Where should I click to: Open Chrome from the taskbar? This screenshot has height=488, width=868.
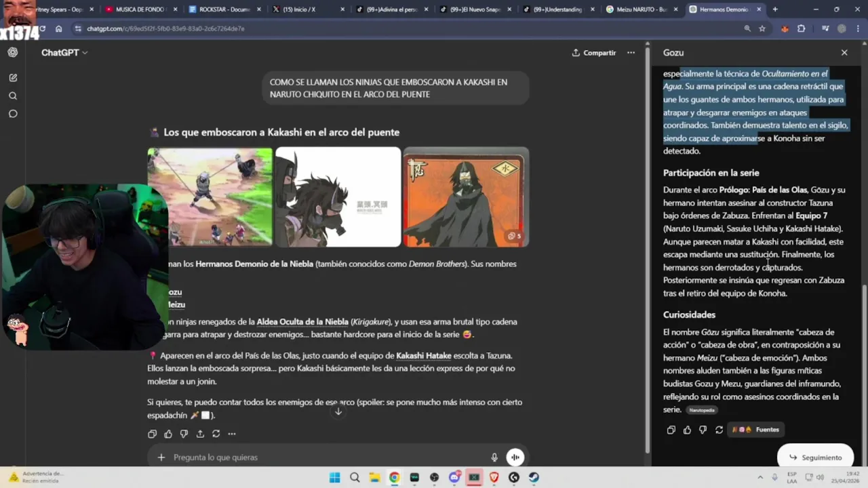394,477
